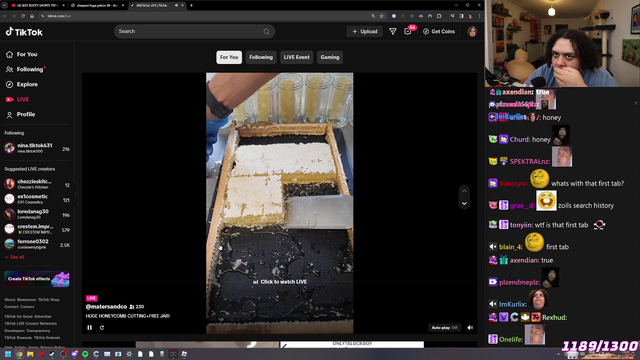Open inbox with 66 badge

click(408, 31)
